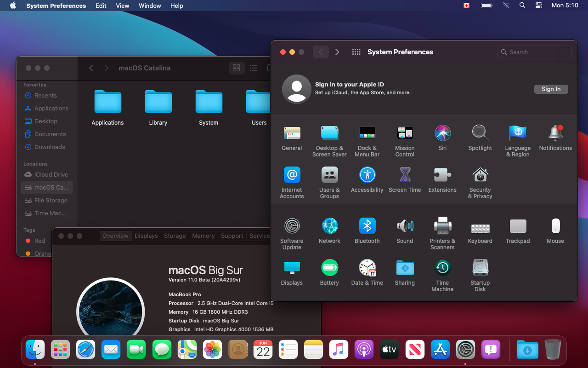This screenshot has width=588, height=368.
Task: Switch Finder to icon view
Action: point(237,68)
